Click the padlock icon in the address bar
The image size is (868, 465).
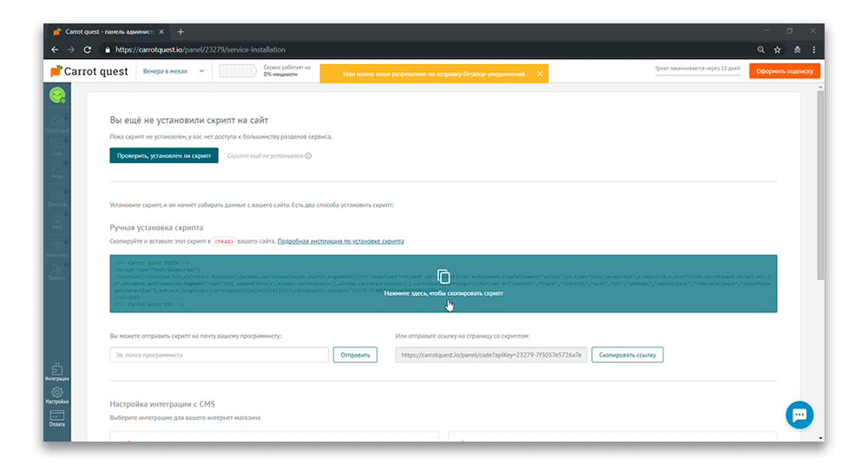point(108,49)
